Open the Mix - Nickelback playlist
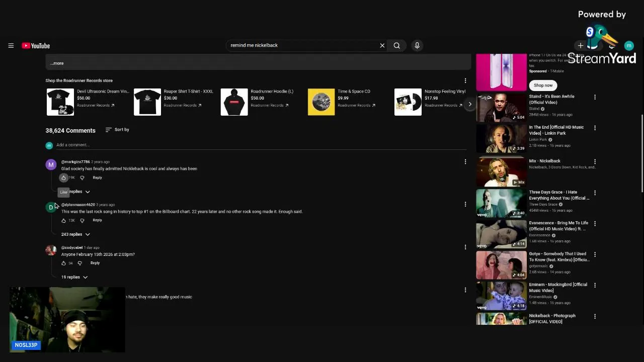The image size is (644, 362). pos(502,172)
